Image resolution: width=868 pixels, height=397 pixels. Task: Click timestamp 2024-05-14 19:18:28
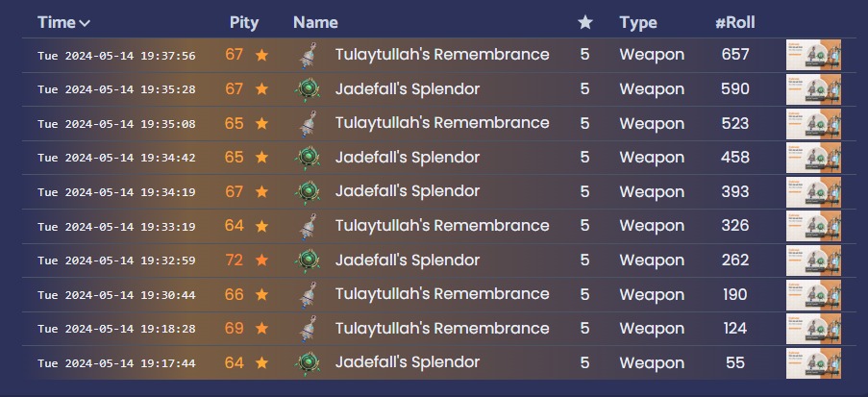[x=116, y=330]
